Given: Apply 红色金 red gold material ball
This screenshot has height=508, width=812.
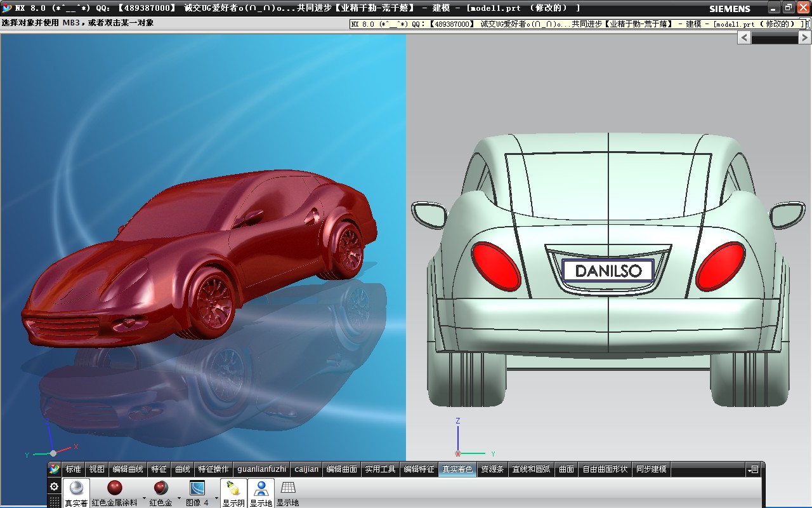Looking at the screenshot, I should point(161,493).
